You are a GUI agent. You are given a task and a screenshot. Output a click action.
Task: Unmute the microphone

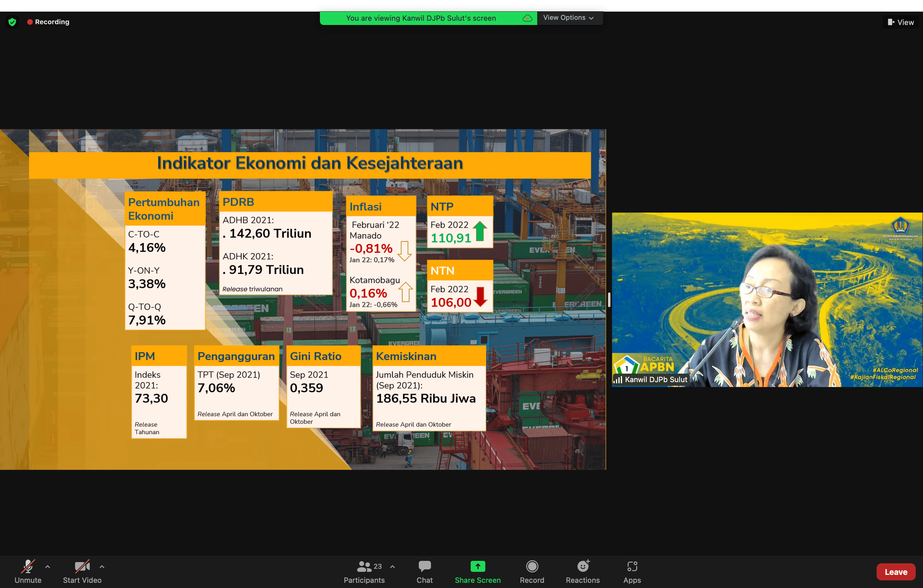coord(27,566)
